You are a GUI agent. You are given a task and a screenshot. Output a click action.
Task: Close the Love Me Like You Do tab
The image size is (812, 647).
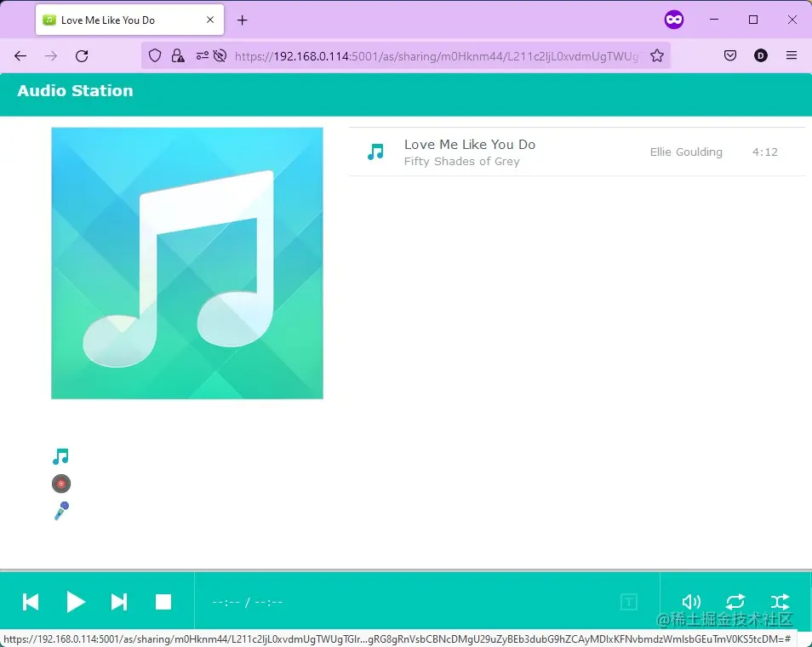pos(210,20)
